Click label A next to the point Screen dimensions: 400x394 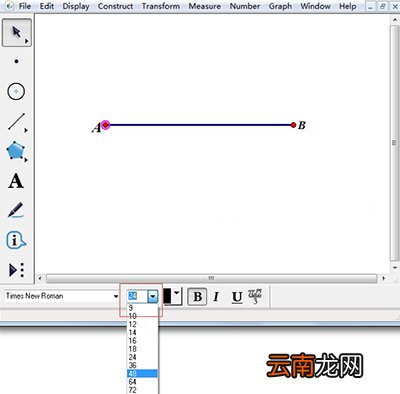(97, 128)
